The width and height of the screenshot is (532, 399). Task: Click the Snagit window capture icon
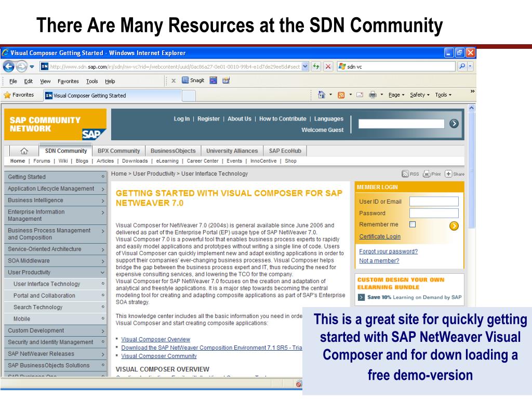(x=213, y=81)
